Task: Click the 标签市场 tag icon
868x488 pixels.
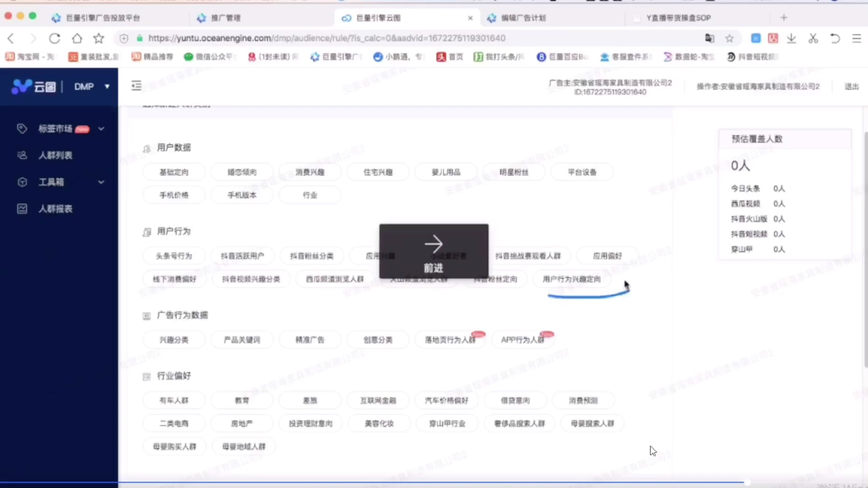Action: pos(22,129)
